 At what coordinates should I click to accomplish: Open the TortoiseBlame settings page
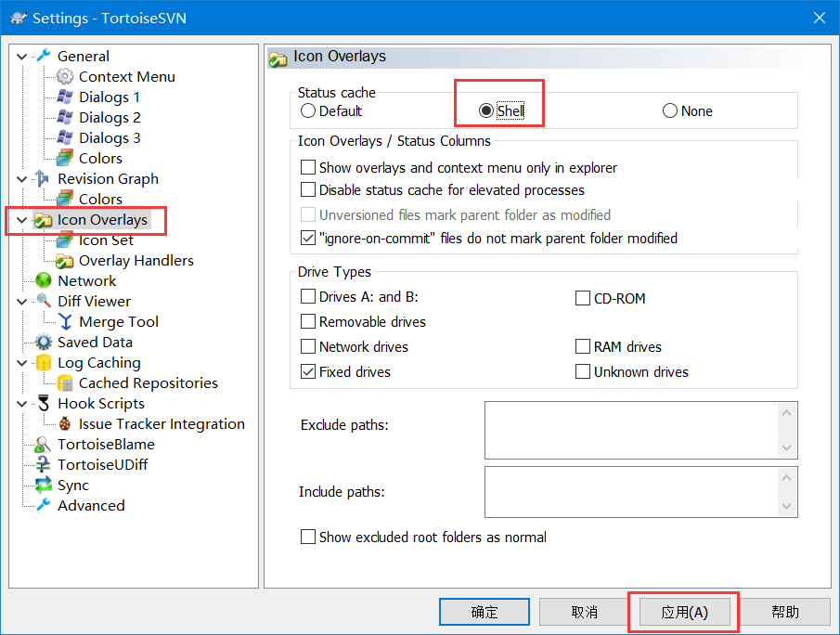tap(106, 445)
